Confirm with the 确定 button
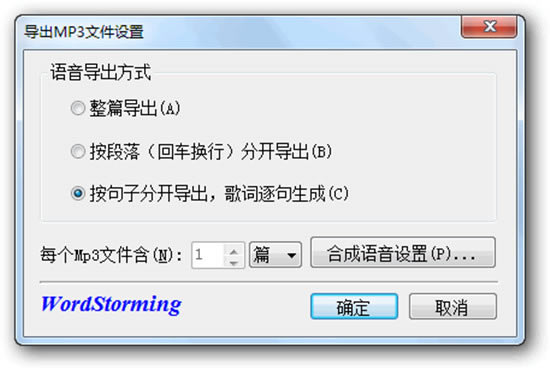Viewport: 550px width, 370px height. [x=354, y=307]
